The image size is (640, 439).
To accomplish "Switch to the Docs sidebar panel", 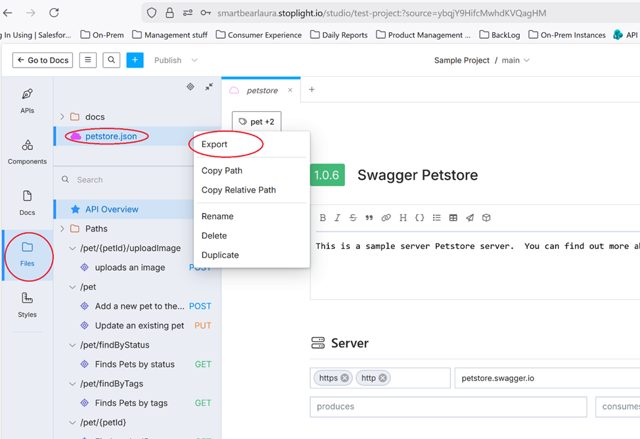I will [x=27, y=202].
